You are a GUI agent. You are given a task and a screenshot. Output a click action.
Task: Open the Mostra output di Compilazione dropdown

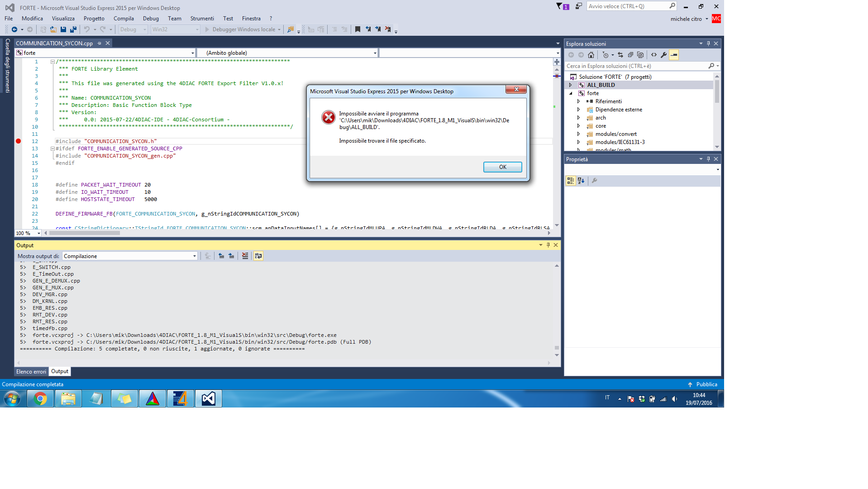pos(130,256)
